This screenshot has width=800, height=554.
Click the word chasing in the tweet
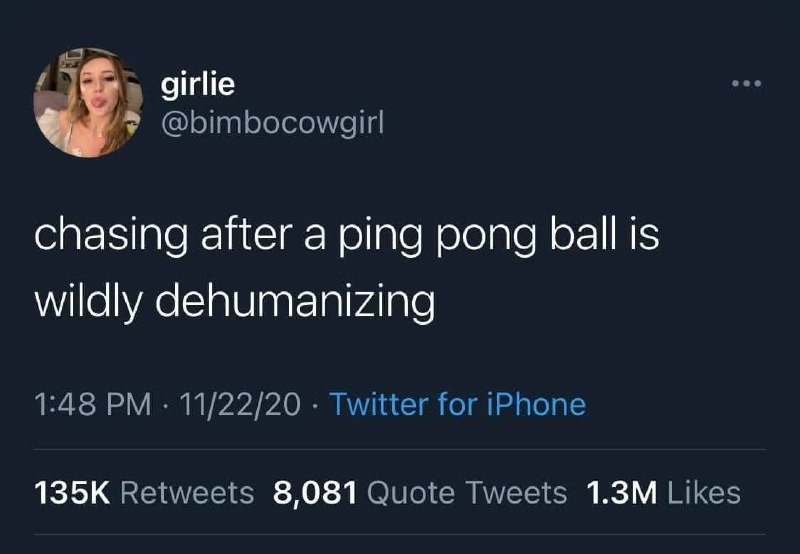(x=111, y=236)
